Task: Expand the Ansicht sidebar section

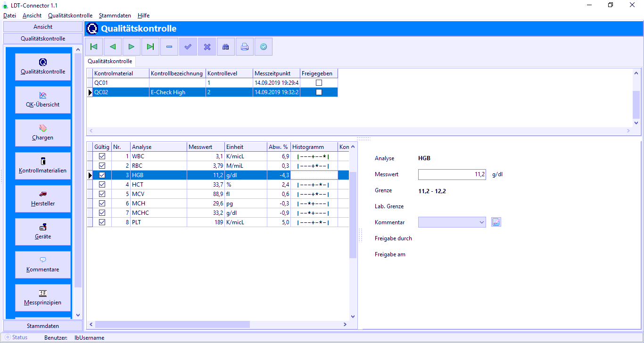Action: tap(43, 27)
